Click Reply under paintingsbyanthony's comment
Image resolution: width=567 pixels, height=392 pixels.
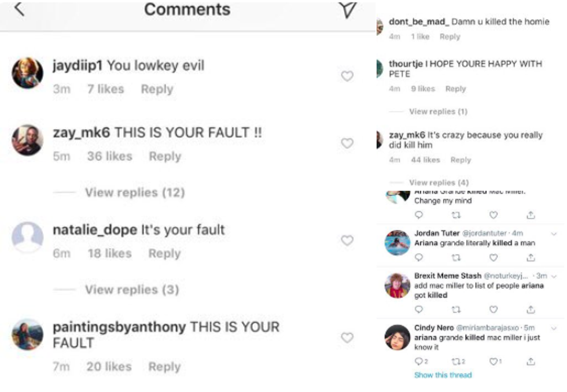[x=164, y=367]
